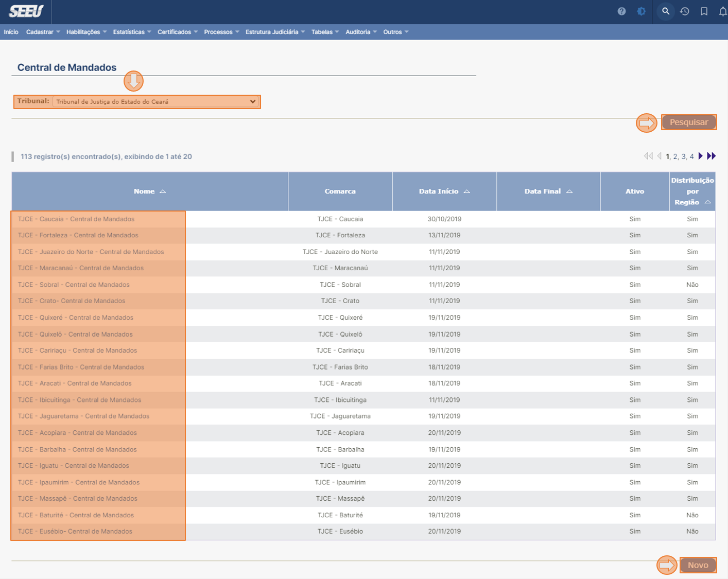The image size is (728, 579).
Task: Click Comarca cell TJCE - Juazeiro do Norte
Action: (x=340, y=252)
